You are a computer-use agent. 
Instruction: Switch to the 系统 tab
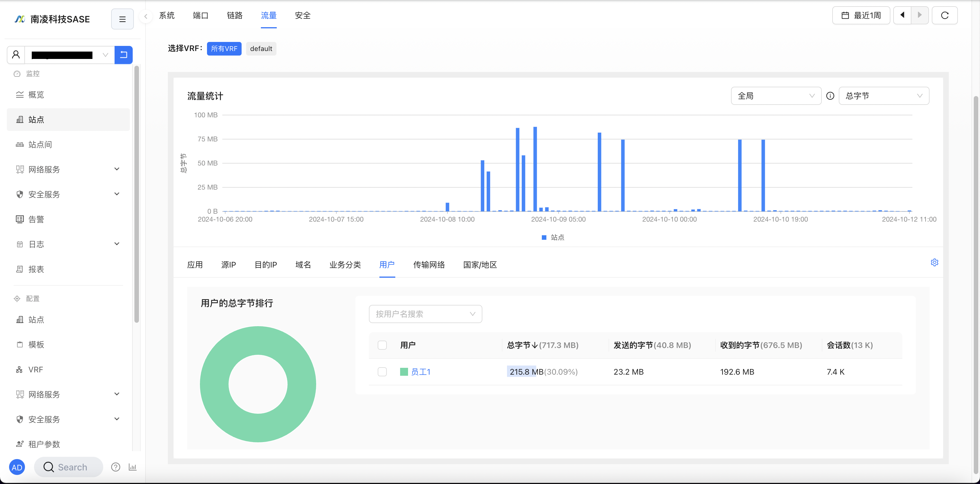[x=167, y=15]
